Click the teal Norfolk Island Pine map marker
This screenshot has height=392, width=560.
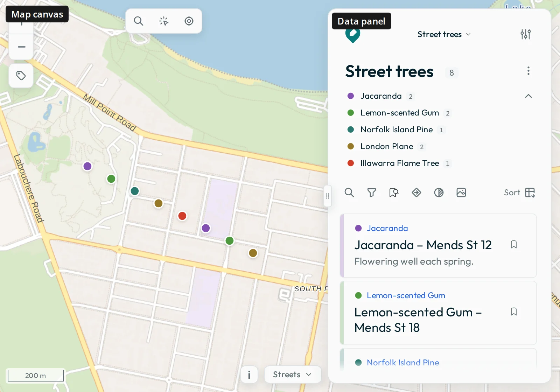point(135,191)
